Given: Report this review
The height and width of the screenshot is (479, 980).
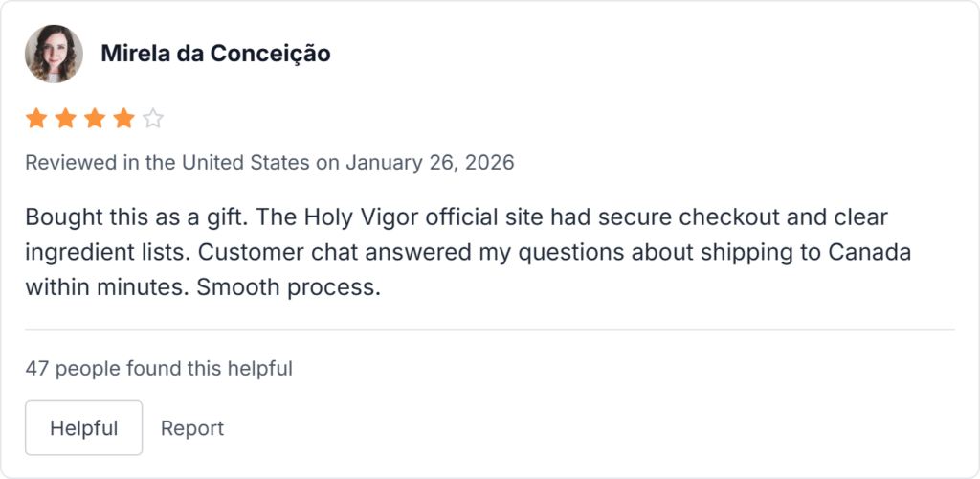Looking at the screenshot, I should click(192, 428).
